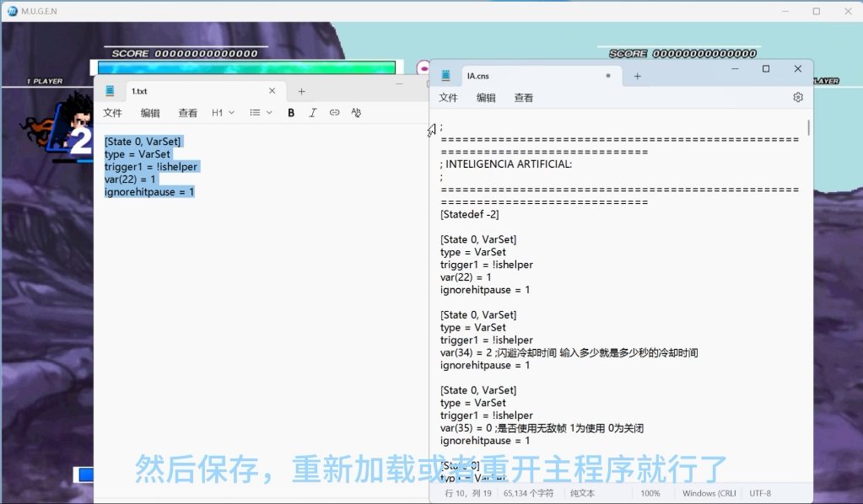
Task: Click player 2 SCORE counter in M.U.G.E.N
Action: 682,53
